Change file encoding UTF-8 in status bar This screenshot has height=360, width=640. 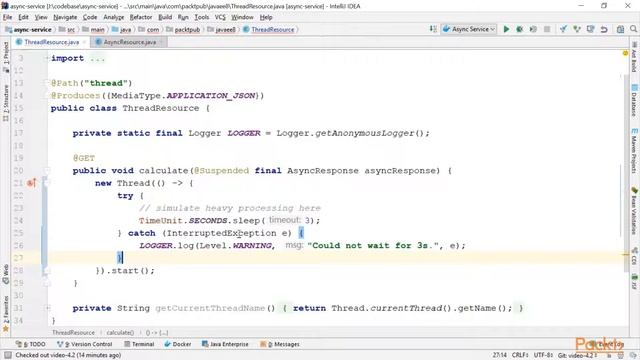point(543,355)
